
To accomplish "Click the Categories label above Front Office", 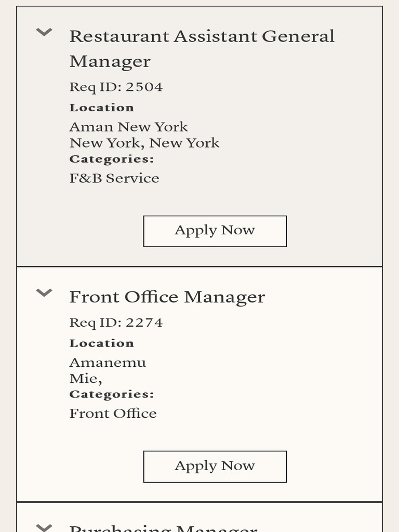I will coord(112,394).
